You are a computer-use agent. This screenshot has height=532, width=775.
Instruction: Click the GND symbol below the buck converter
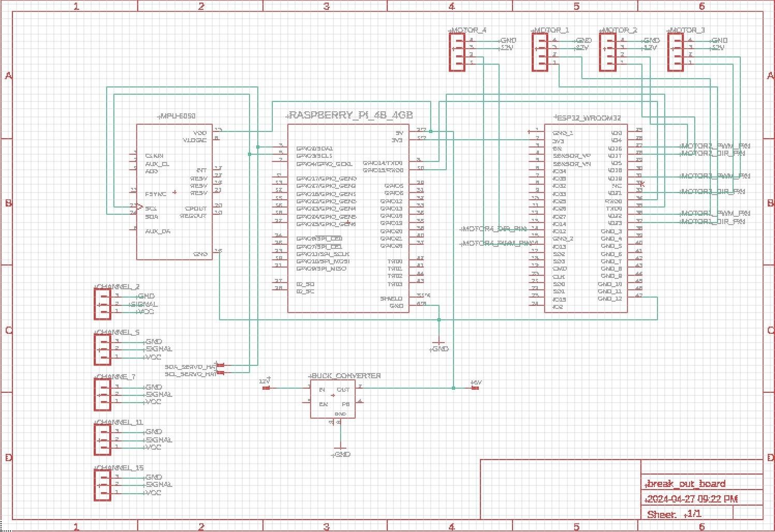click(340, 452)
